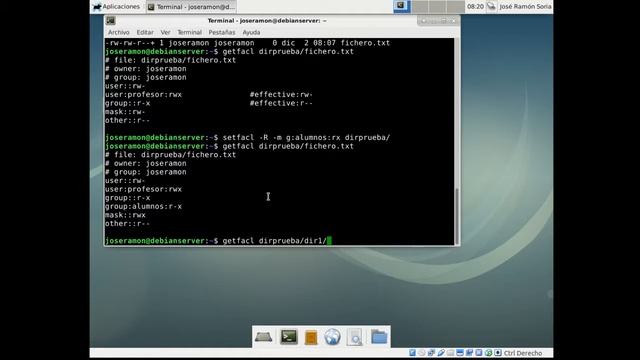Click the 'Ctrl Derecho' host key label
This screenshot has height=360, width=640.
(x=523, y=353)
